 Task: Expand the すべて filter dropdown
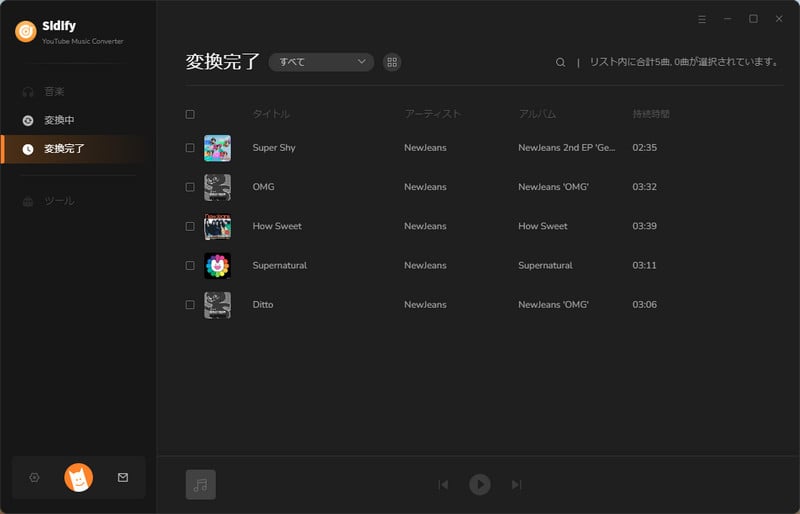click(321, 62)
